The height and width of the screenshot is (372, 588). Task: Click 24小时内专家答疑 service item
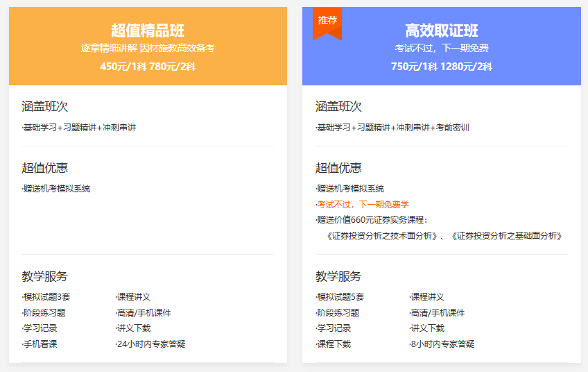pos(150,344)
